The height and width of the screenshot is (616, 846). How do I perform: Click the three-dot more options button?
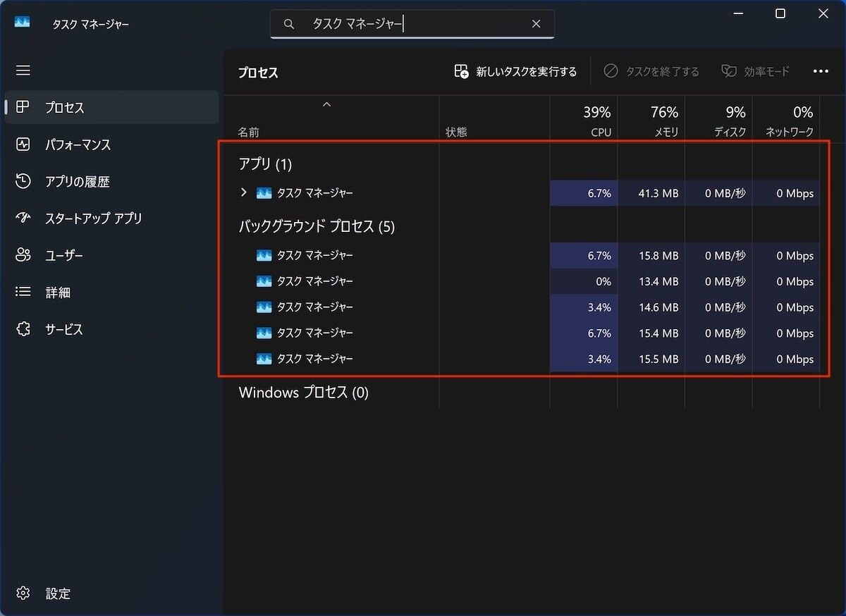(821, 71)
